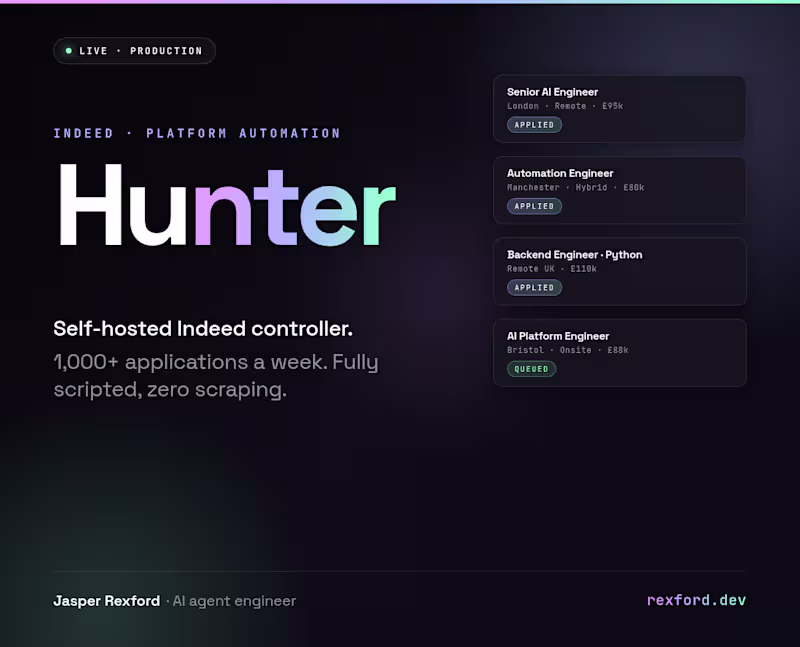The height and width of the screenshot is (647, 800).
Task: Click the LIVE · PRODUCTION status pill
Action: [x=134, y=51]
